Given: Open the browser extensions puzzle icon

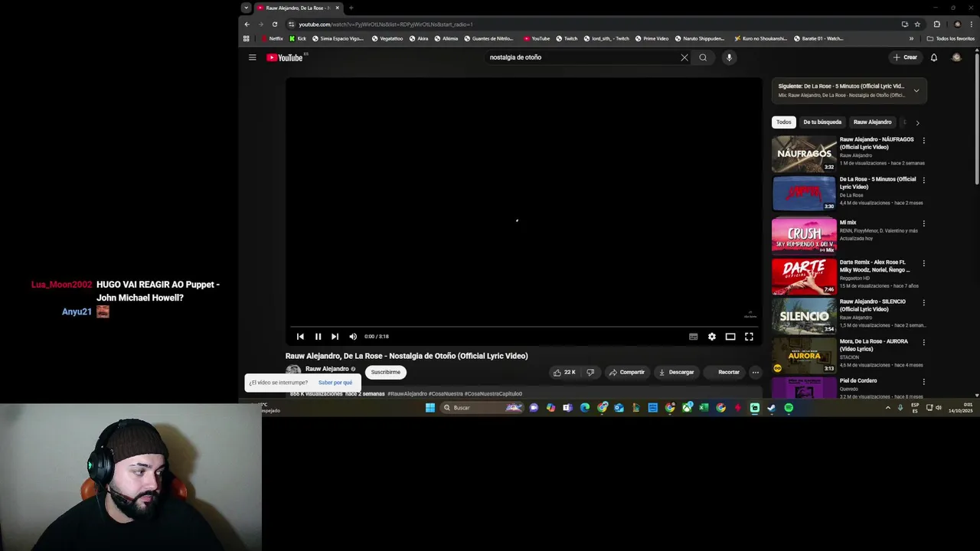Looking at the screenshot, I should 936,24.
